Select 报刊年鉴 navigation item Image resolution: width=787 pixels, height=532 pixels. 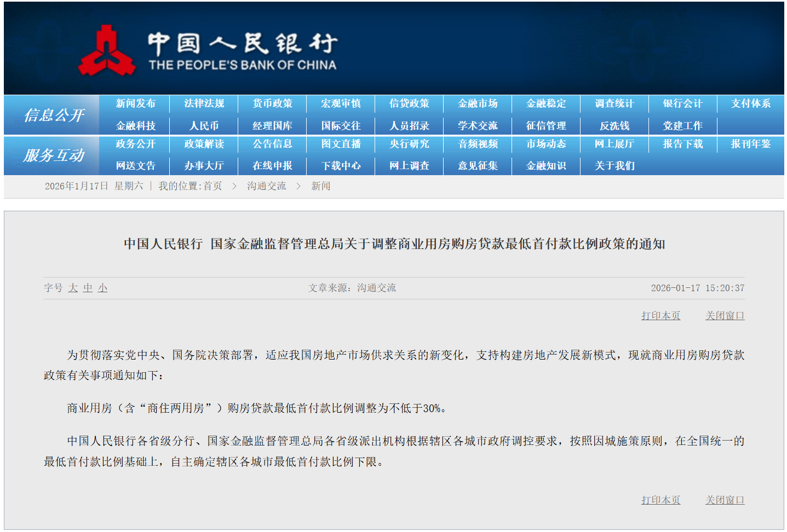pos(750,144)
